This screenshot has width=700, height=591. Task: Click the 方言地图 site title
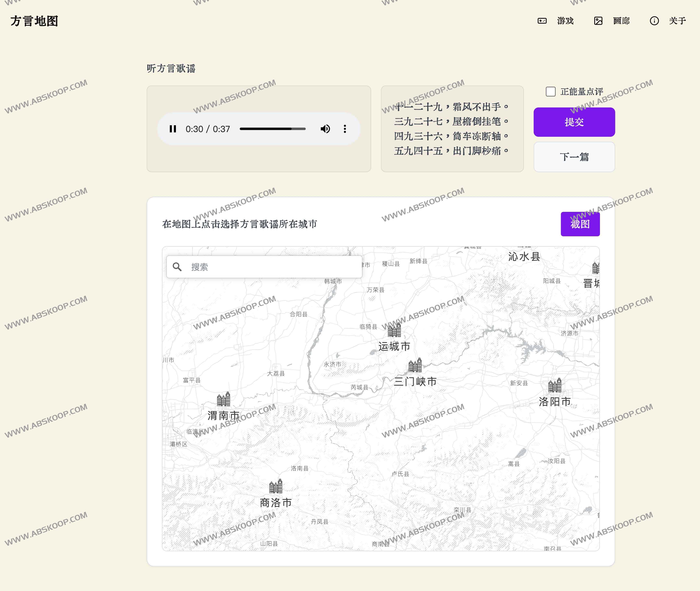pos(34,21)
